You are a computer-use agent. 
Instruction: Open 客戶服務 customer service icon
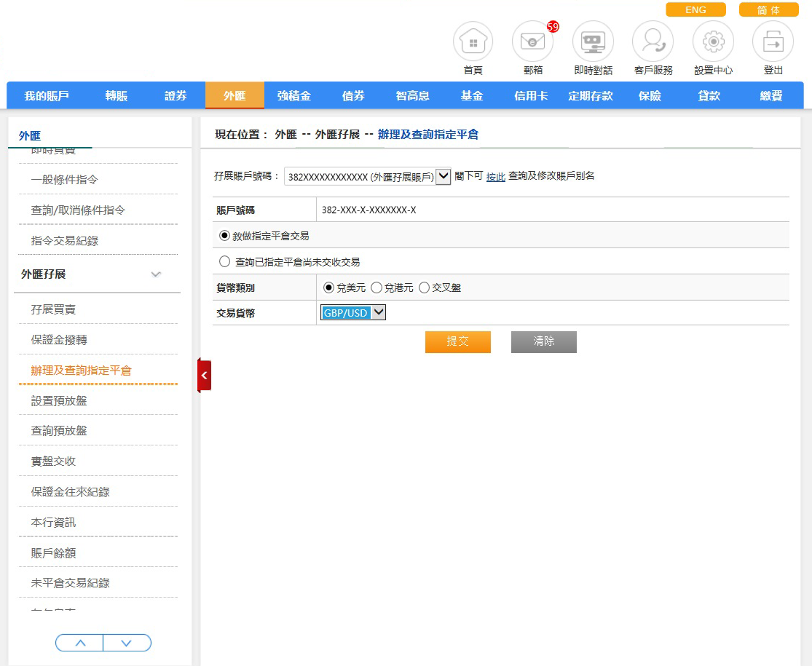[653, 42]
